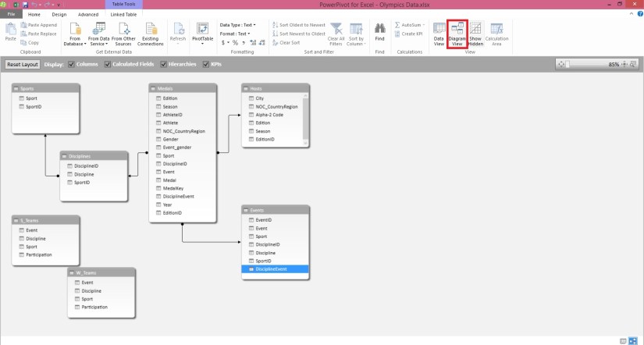
Task: Open the Help question mark icon
Action: (640, 14)
